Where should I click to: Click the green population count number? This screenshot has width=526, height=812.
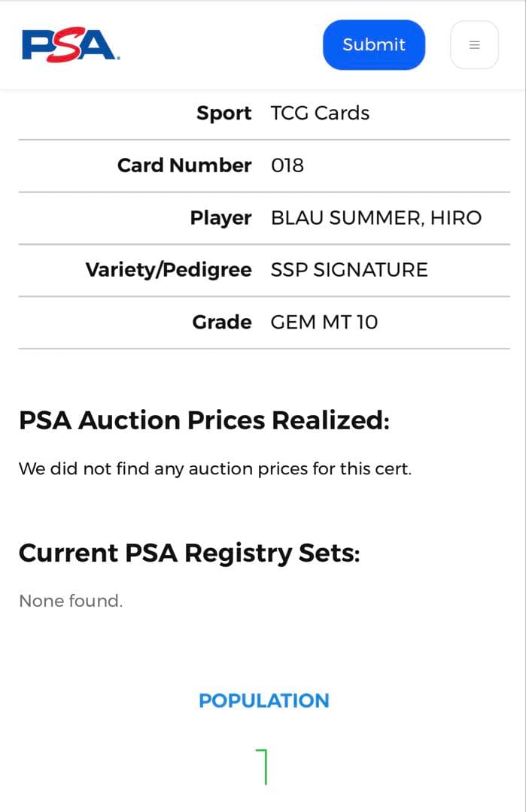[263, 767]
